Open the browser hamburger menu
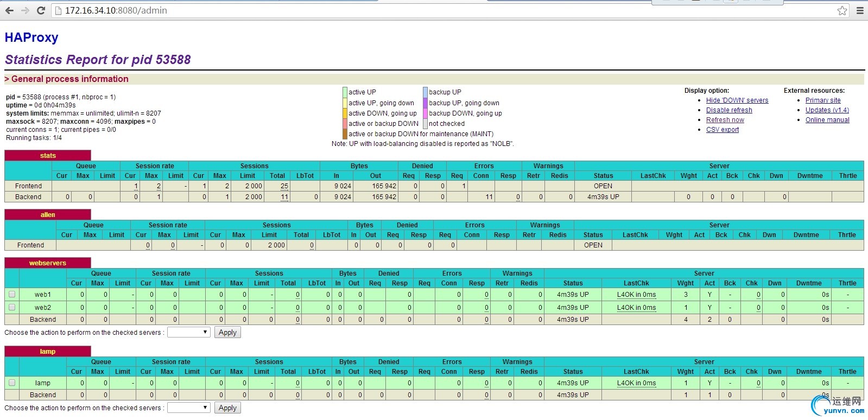Image resolution: width=868 pixels, height=420 pixels. coord(860,10)
